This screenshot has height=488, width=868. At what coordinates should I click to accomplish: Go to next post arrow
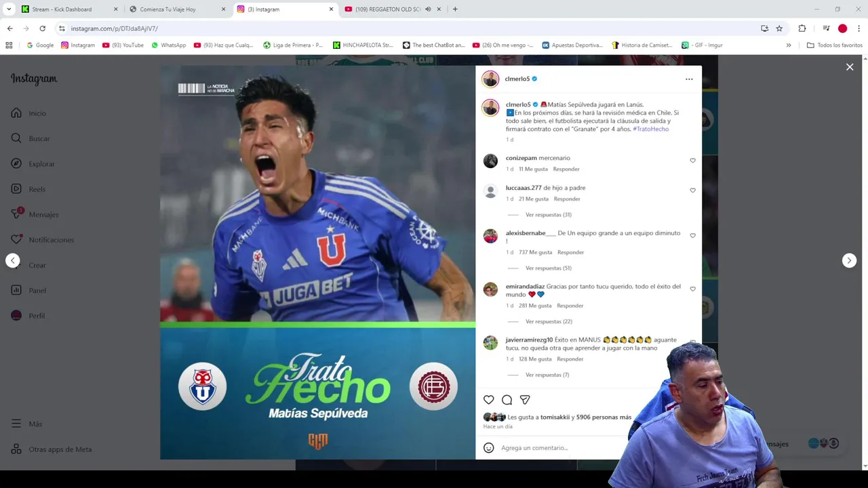click(849, 260)
